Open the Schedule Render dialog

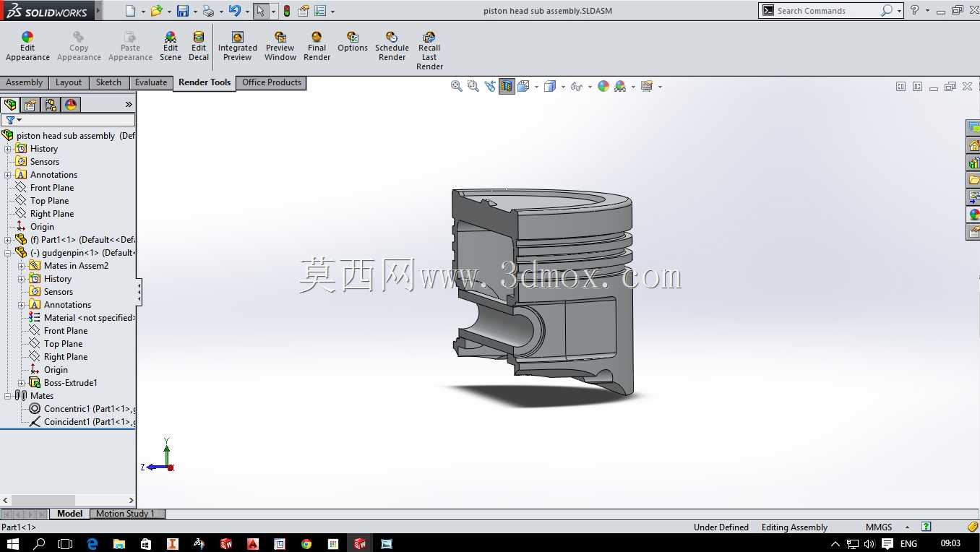pyautogui.click(x=392, y=46)
